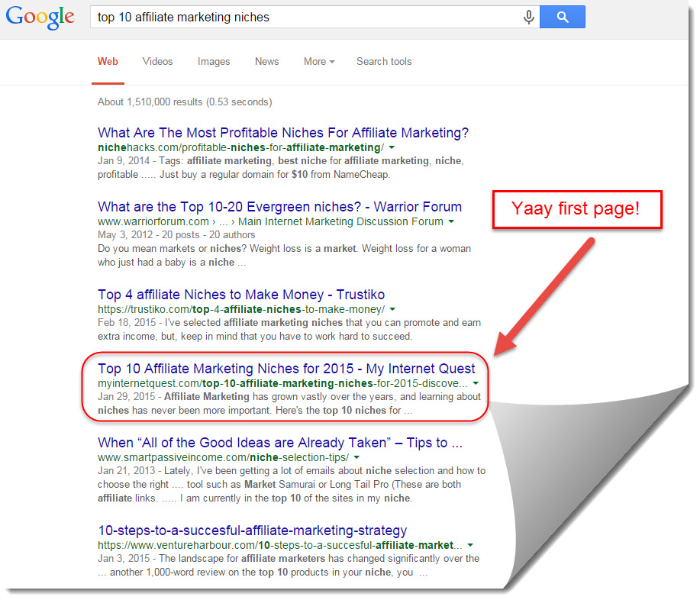Click 'Main Internet Marketing Discussion Forum' breadcrumb
This screenshot has height=600, width=700.
(x=340, y=221)
